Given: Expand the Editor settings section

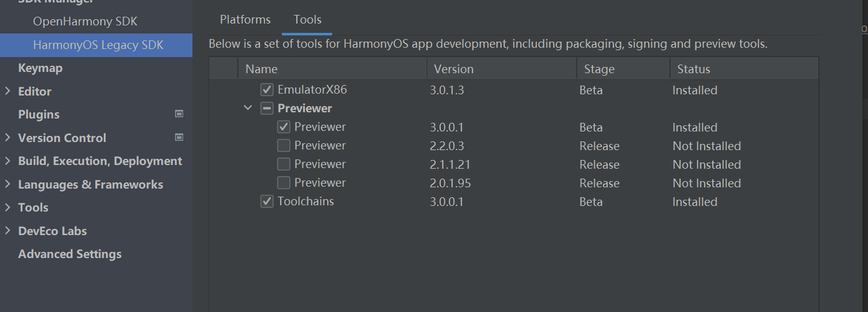Looking at the screenshot, I should click(7, 91).
